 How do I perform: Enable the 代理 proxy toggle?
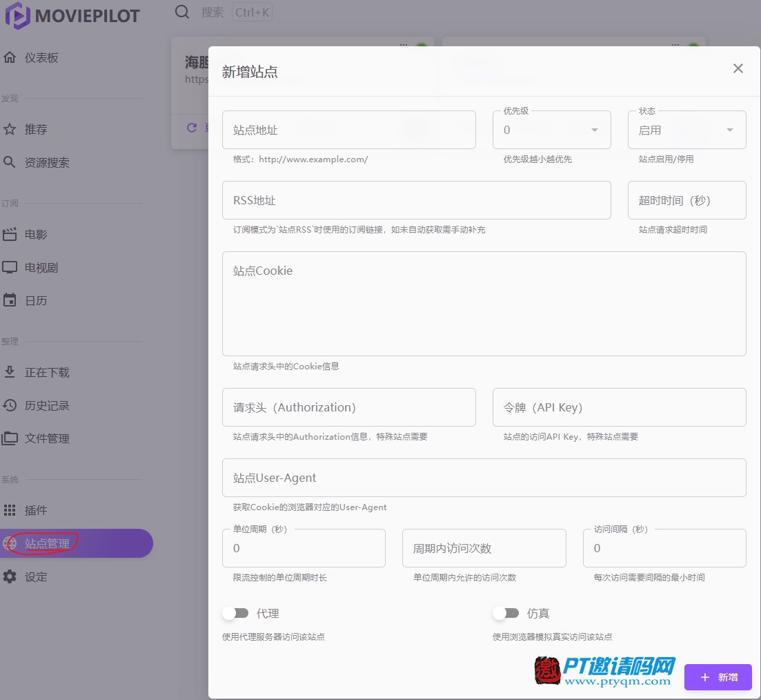(235, 613)
